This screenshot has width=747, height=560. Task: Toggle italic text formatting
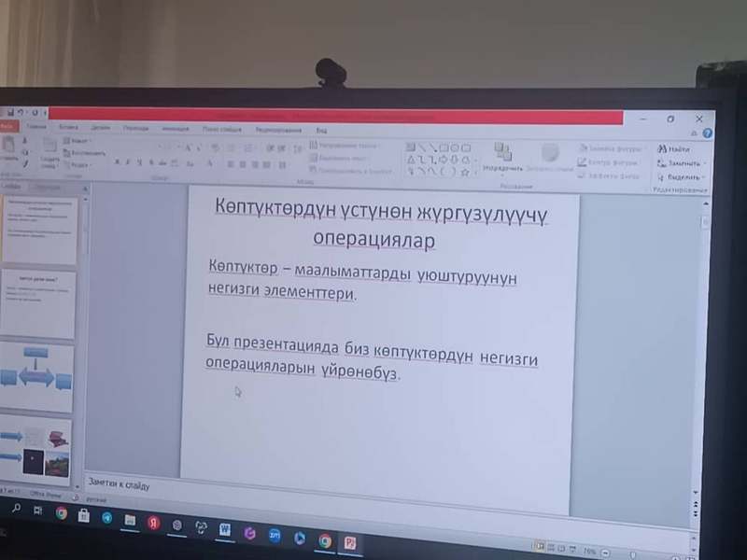[x=130, y=162]
